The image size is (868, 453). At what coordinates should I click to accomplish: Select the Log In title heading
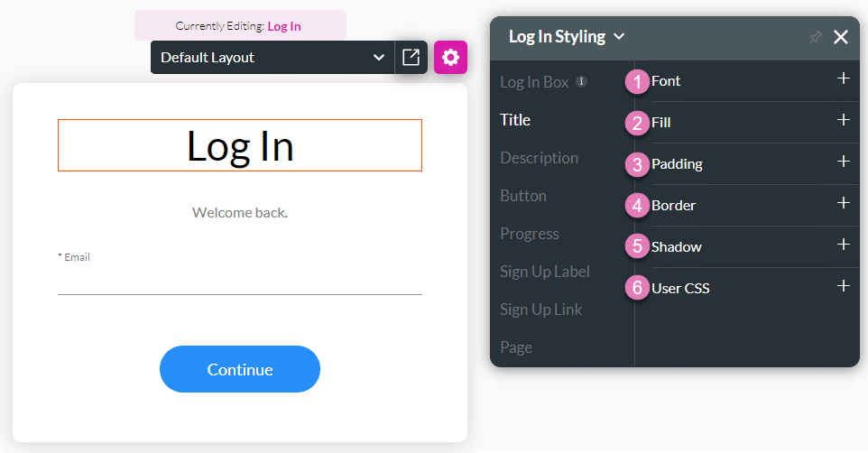[x=240, y=145]
